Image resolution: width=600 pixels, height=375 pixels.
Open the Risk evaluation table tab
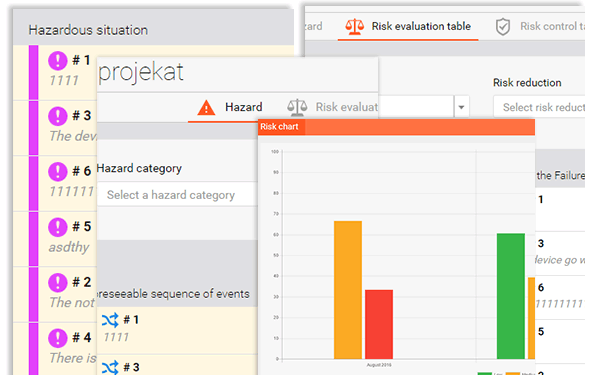tap(408, 26)
